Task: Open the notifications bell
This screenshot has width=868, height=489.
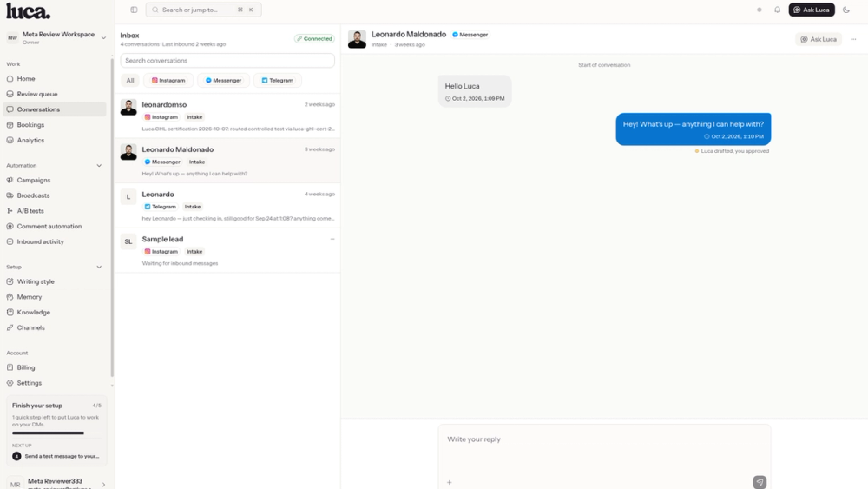Action: [777, 10]
